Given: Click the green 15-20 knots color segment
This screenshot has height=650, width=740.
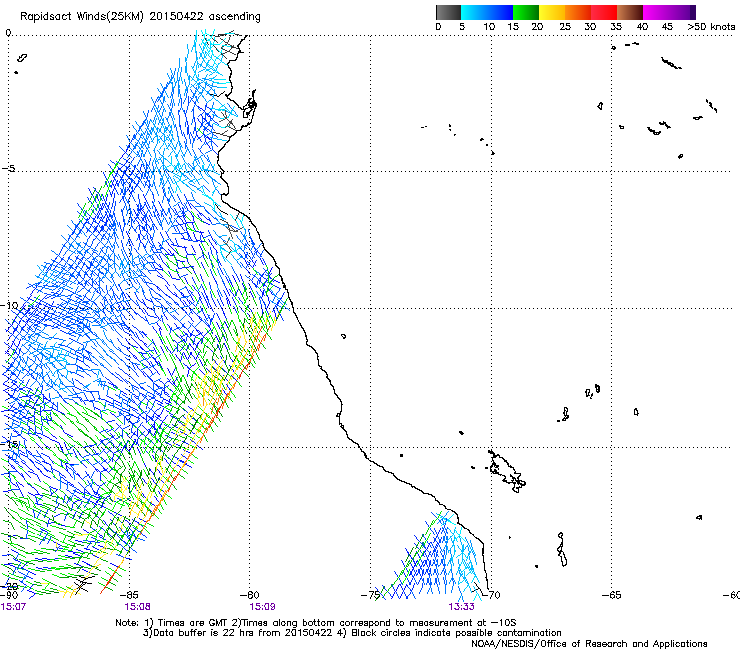Looking at the screenshot, I should tap(526, 12).
